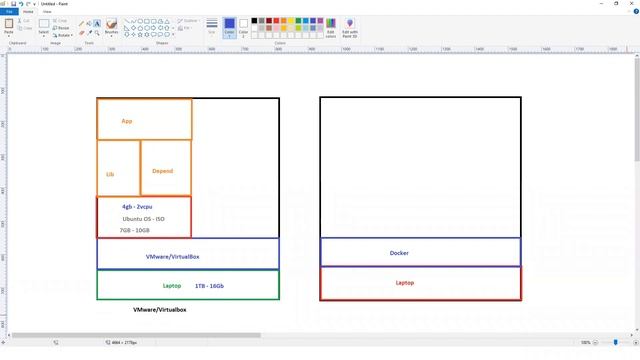The image size is (640, 360).
Task: Click the red 'Laptop' text in right diagram
Action: (404, 282)
